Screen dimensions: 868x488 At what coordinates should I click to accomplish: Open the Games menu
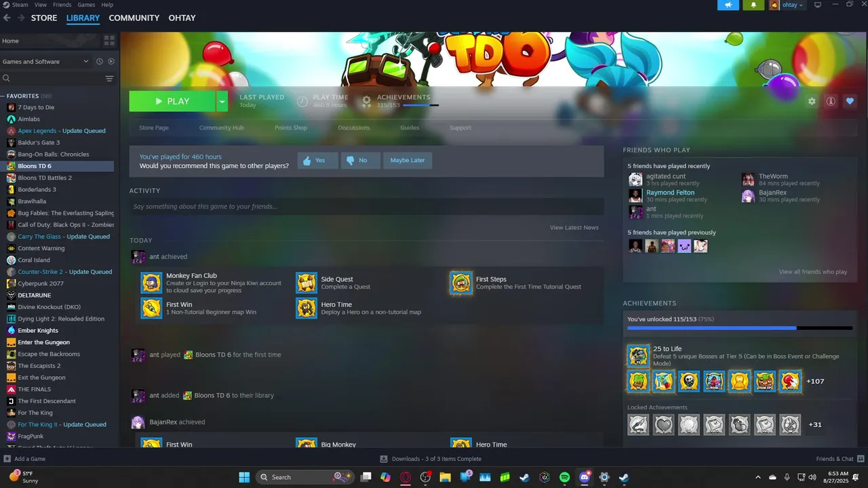tap(86, 5)
